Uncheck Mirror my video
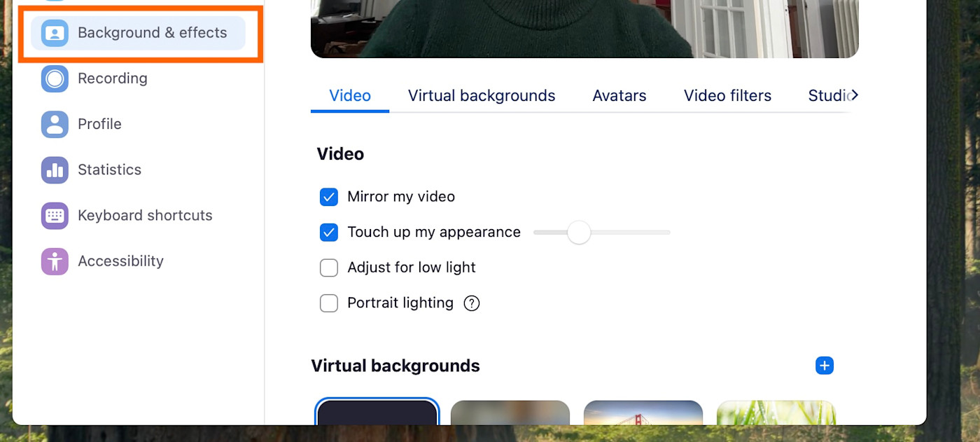980x442 pixels. pyautogui.click(x=329, y=197)
